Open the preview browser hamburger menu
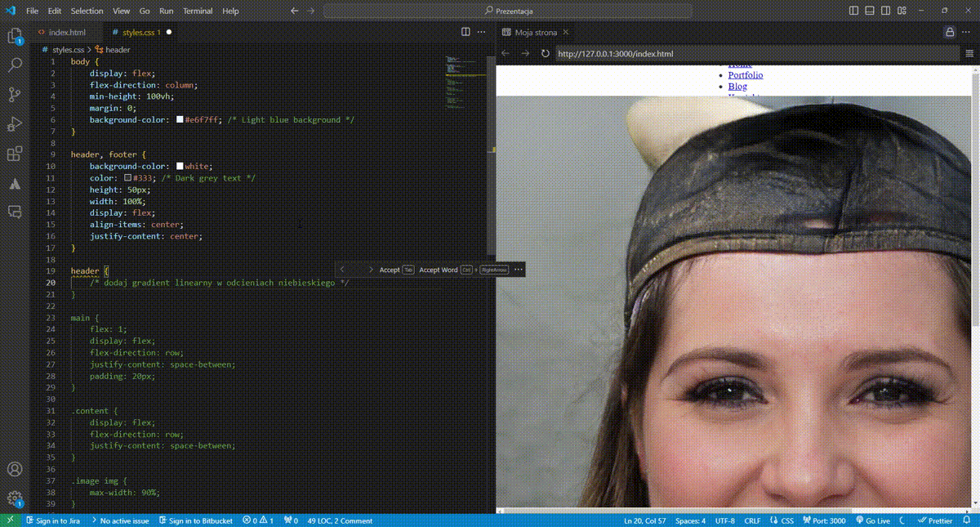This screenshot has height=527, width=980. 969,54
